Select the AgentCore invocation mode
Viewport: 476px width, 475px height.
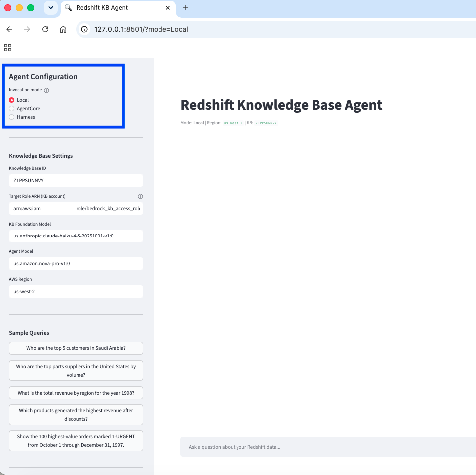(x=24, y=109)
